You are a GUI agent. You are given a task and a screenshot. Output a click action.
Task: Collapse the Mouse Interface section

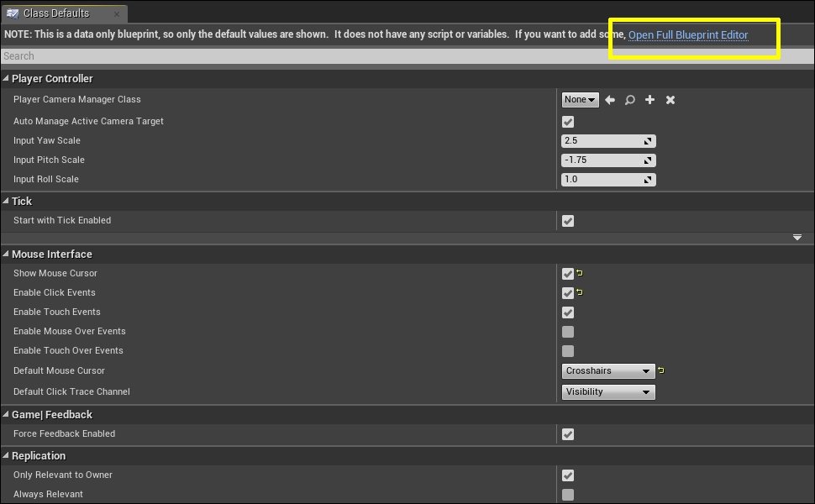[6, 255]
